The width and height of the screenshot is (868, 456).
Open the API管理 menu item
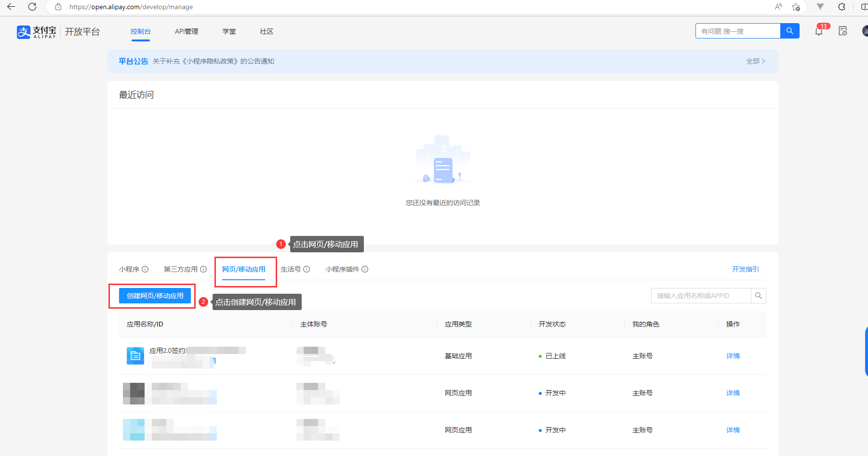coord(187,31)
